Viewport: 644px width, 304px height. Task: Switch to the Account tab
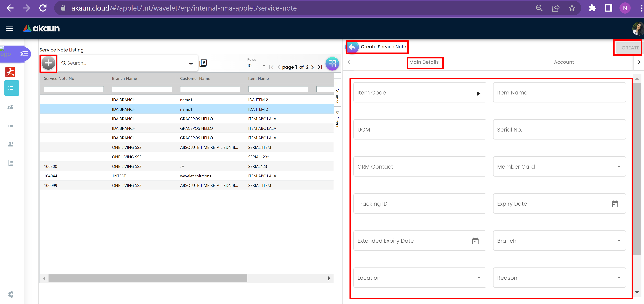[563, 62]
